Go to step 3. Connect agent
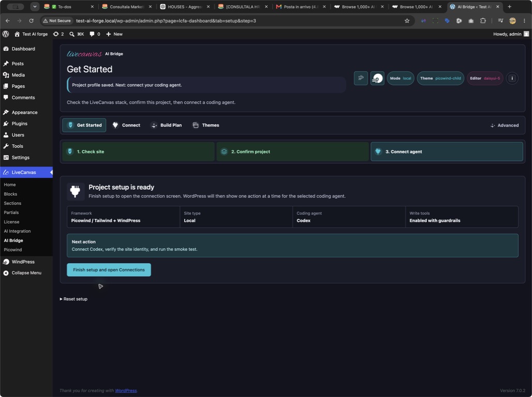 tap(447, 151)
